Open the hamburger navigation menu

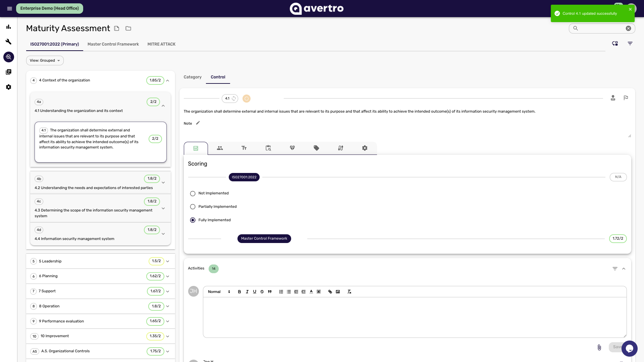[x=9, y=8]
